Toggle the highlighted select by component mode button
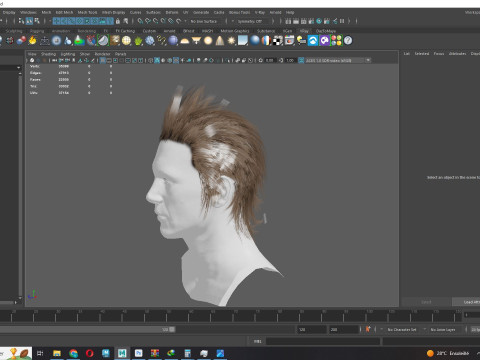Image resolution: width=480 pixels, height=360 pixels. click(x=29, y=21)
